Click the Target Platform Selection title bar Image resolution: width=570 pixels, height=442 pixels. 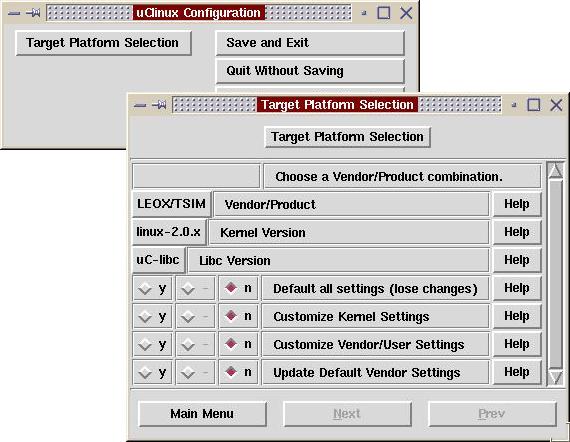pos(337,105)
